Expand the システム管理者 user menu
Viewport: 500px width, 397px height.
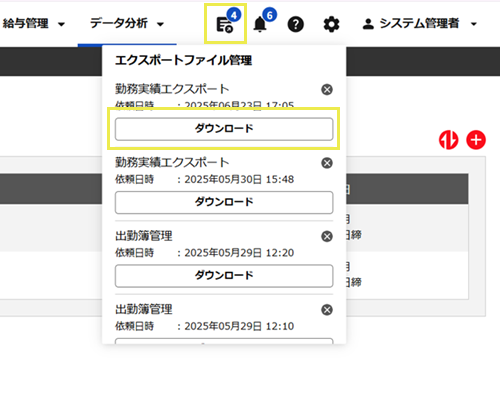coord(419,24)
